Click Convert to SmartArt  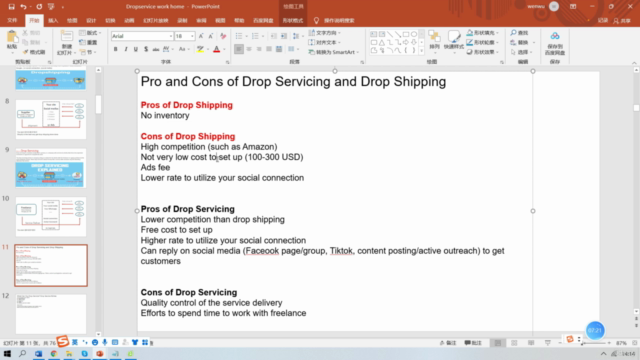[334, 52]
